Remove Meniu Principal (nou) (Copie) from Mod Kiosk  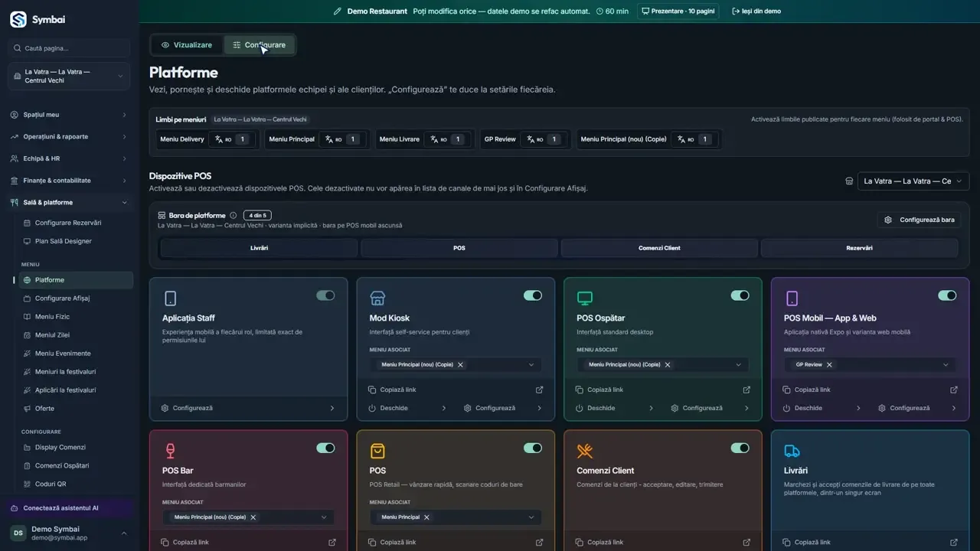(460, 365)
